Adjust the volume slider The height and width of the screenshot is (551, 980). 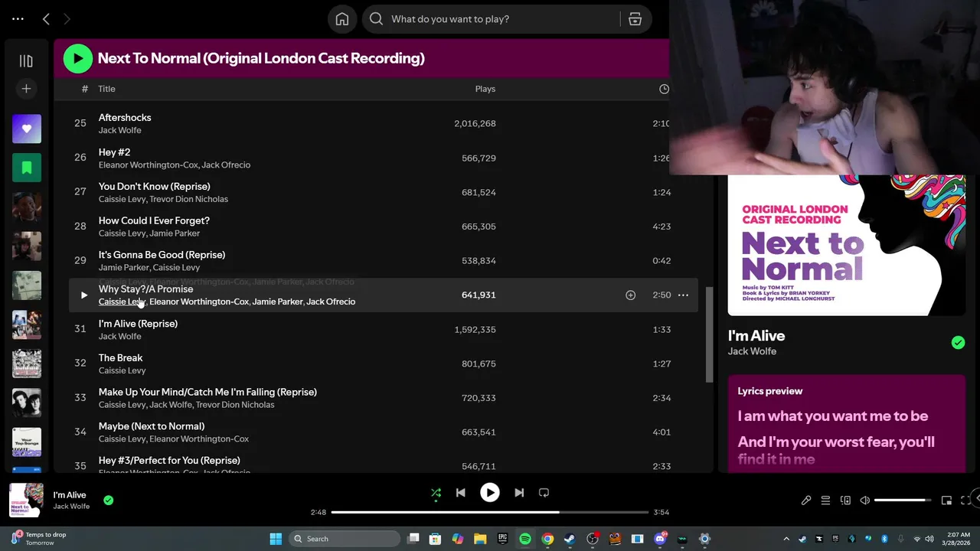click(x=903, y=500)
